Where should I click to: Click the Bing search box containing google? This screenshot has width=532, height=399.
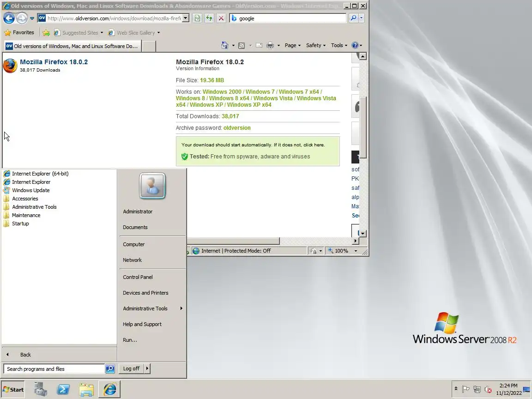pyautogui.click(x=288, y=18)
